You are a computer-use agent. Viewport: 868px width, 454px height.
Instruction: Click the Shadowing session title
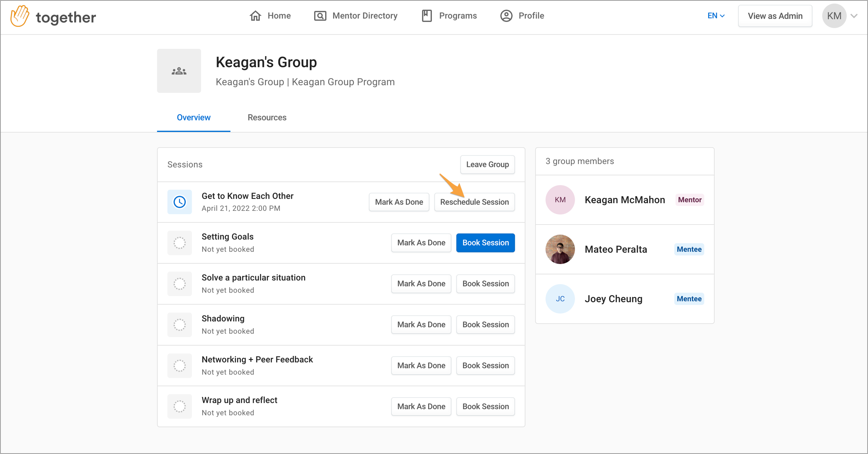(x=223, y=319)
